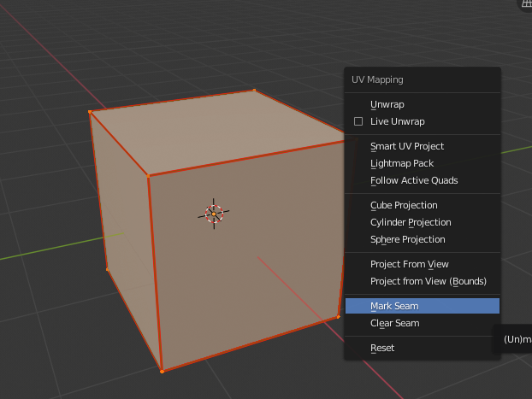
Task: Choose Project From View
Action: [x=422, y=264]
